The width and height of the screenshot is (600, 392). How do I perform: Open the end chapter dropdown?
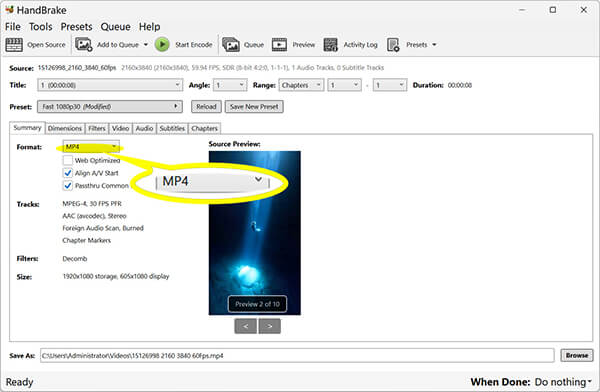pyautogui.click(x=390, y=85)
